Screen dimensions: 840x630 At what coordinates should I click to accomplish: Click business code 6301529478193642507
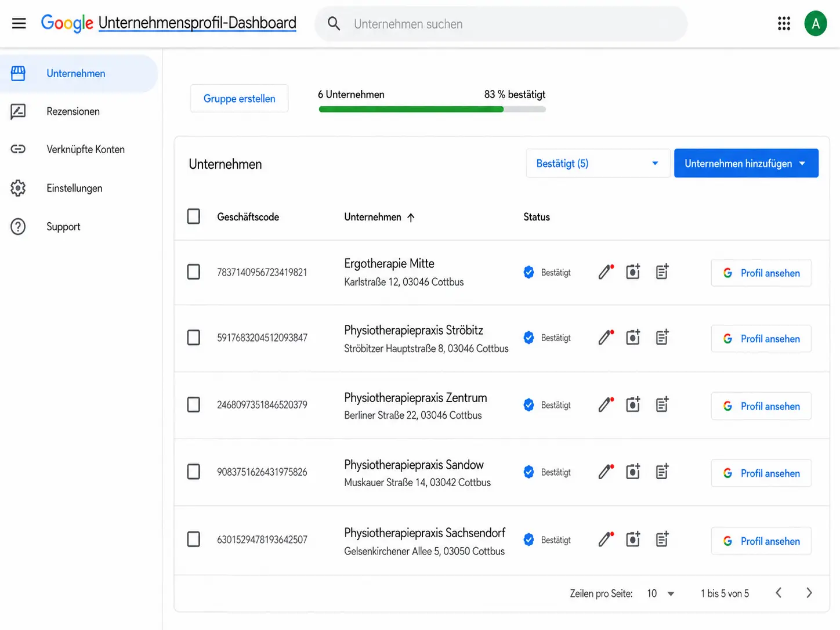(262, 540)
